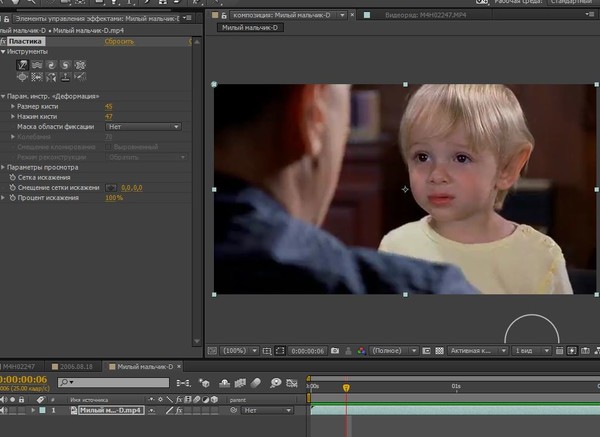Select the Reflection tool icon
Viewport: 600px width, 437px height.
(x=51, y=77)
